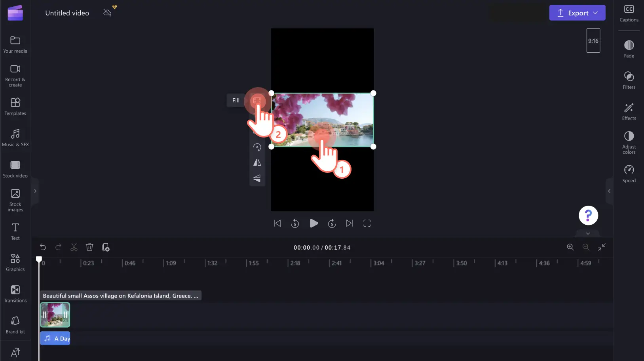Open the Speed settings

[629, 174]
